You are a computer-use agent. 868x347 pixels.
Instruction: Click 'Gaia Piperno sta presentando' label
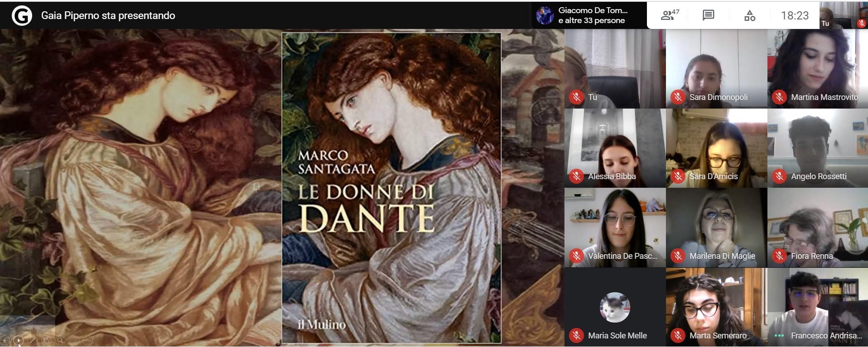click(108, 15)
